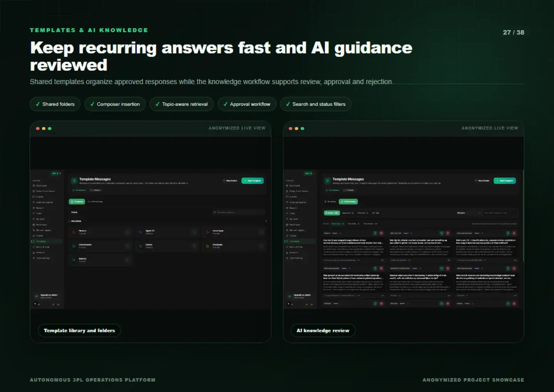Click the Operations Admin profile in the left view
The width and height of the screenshot is (554, 392).
point(46,296)
